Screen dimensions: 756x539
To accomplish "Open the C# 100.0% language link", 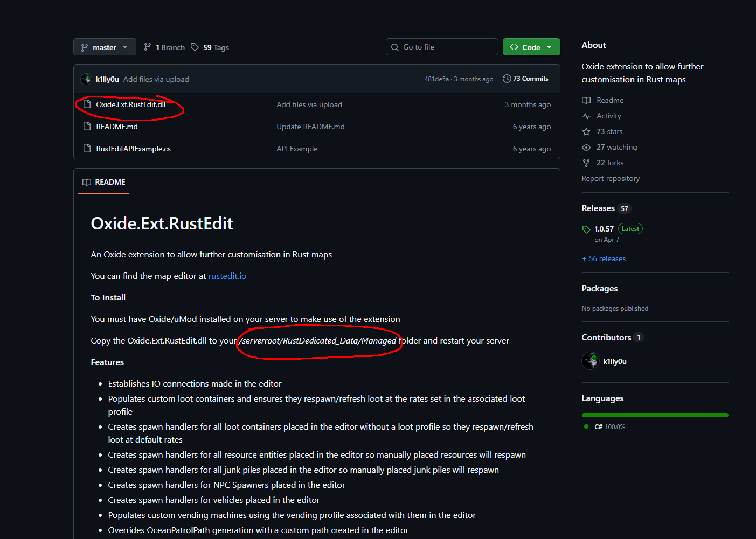I will 610,426.
